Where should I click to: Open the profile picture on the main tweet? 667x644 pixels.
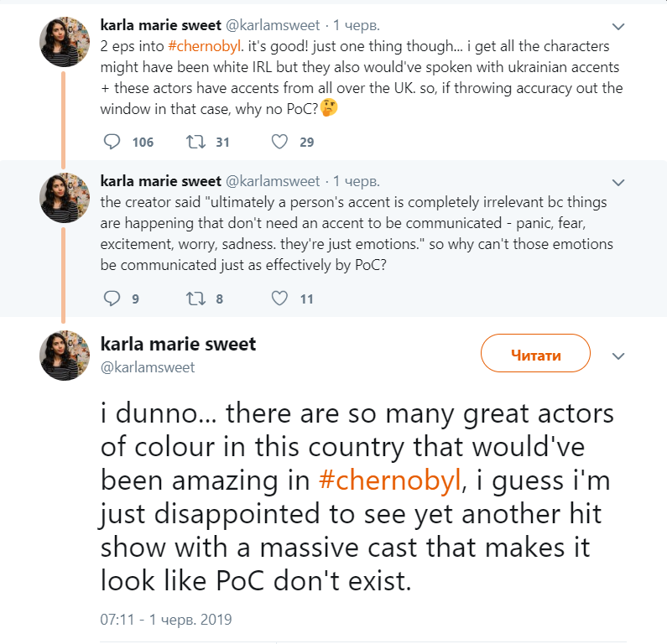click(x=65, y=355)
